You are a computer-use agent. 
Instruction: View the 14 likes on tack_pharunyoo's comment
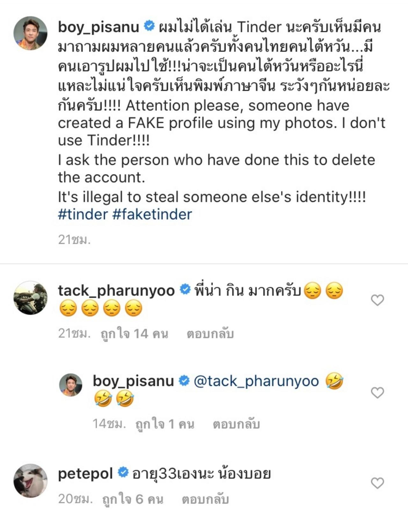click(134, 334)
